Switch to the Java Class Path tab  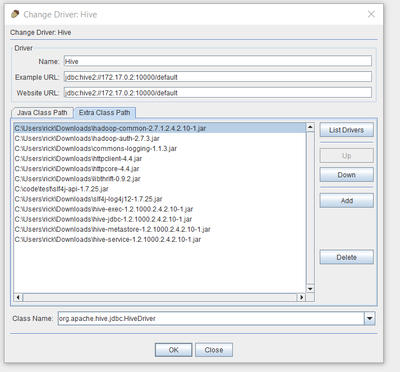pyautogui.click(x=42, y=113)
